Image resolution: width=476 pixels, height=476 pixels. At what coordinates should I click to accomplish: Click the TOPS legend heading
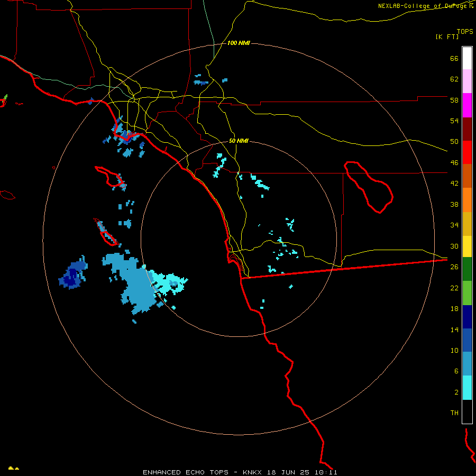[x=465, y=32]
